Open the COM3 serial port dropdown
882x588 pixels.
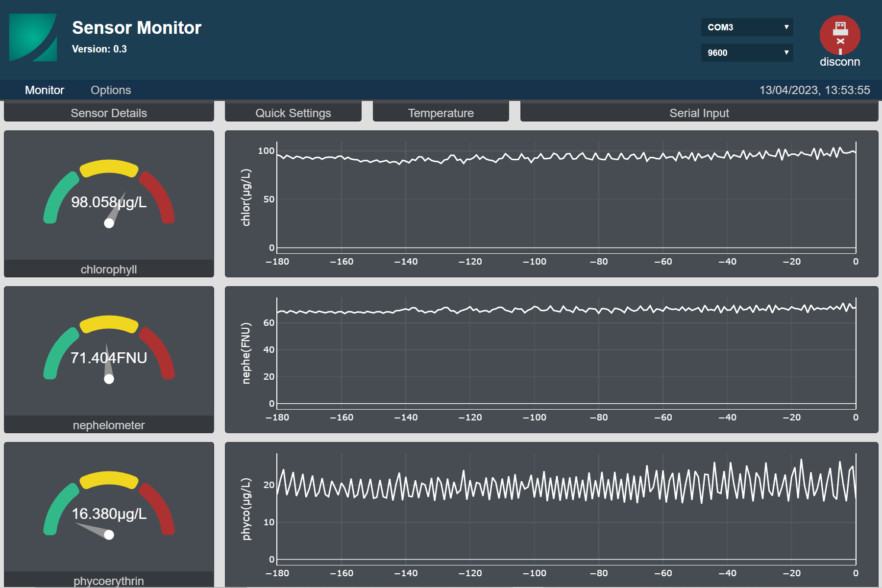[x=747, y=27]
